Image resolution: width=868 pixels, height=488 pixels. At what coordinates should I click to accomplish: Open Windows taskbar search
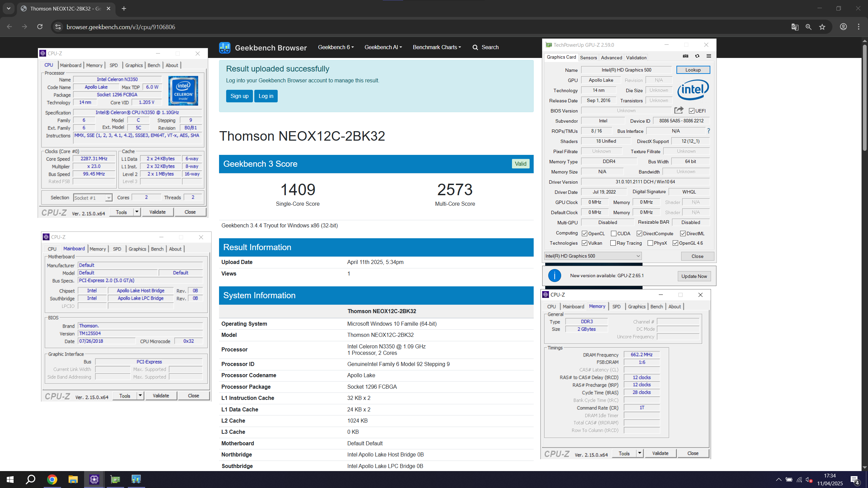coord(31,479)
